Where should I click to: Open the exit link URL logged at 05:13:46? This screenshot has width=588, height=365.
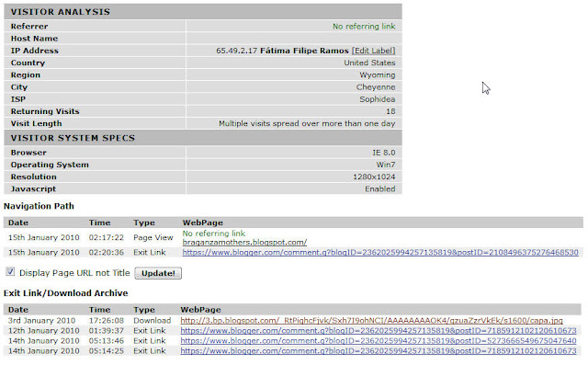(x=379, y=340)
